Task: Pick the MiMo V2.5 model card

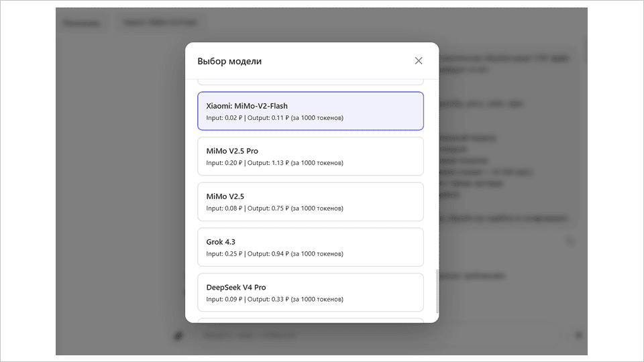Action: 311,202
